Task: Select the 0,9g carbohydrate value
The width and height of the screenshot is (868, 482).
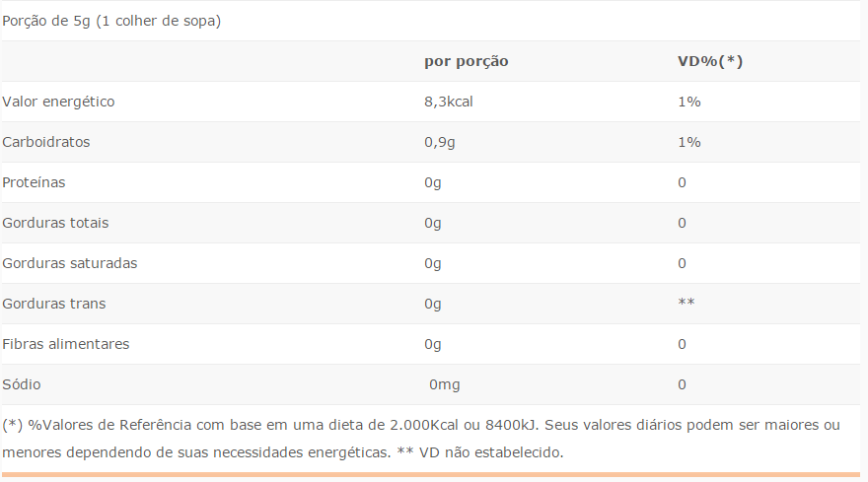Action: (x=440, y=143)
